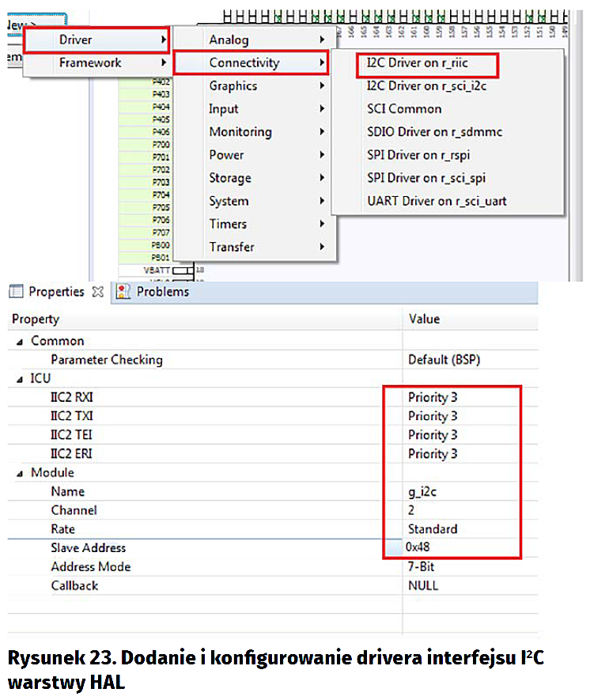The height and width of the screenshot is (700, 590).
Task: Open the Analog submenu arrow
Action: pos(321,40)
